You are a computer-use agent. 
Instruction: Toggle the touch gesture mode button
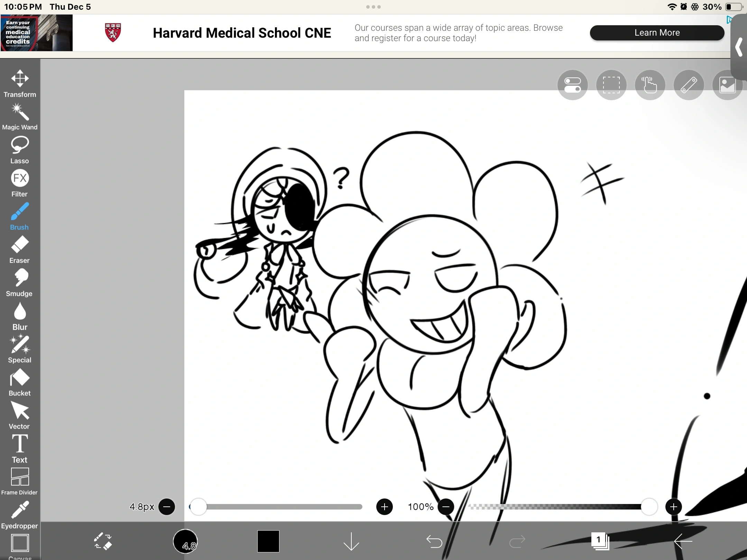[650, 85]
